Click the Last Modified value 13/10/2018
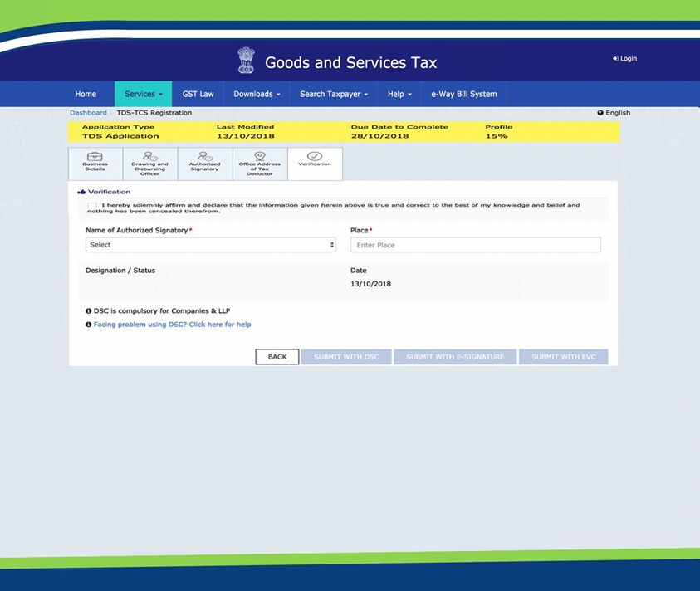This screenshot has height=591, width=700. tap(246, 136)
